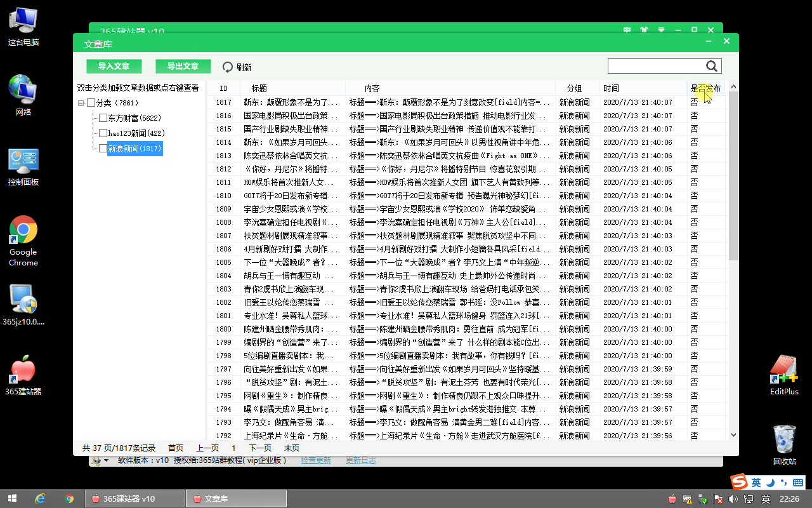Open the dropdown menu icon in 365建站器 title bar

coord(661,30)
